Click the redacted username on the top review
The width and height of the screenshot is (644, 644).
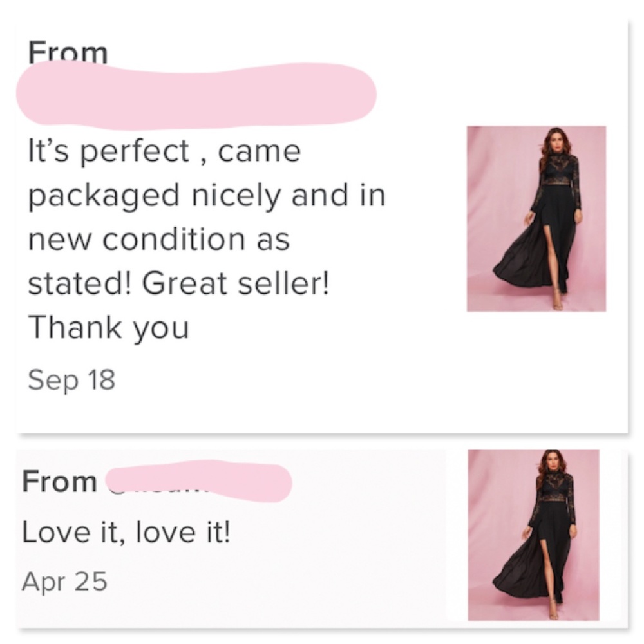pos(196,95)
